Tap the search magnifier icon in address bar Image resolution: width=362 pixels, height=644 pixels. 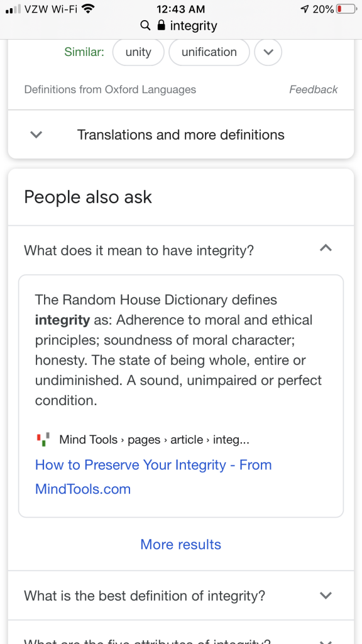point(145,25)
